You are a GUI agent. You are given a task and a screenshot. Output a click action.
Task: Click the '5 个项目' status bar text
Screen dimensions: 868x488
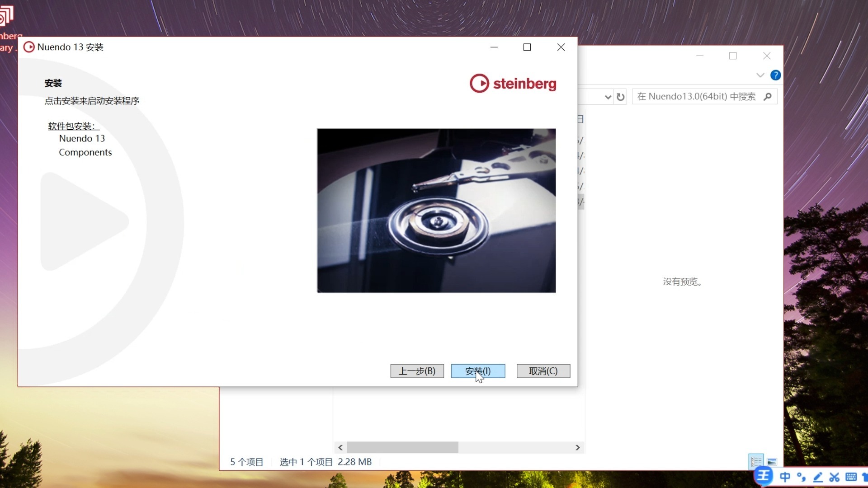click(247, 462)
